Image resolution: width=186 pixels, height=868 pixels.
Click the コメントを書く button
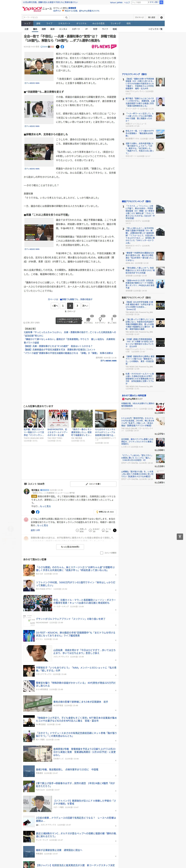tap(93, 484)
